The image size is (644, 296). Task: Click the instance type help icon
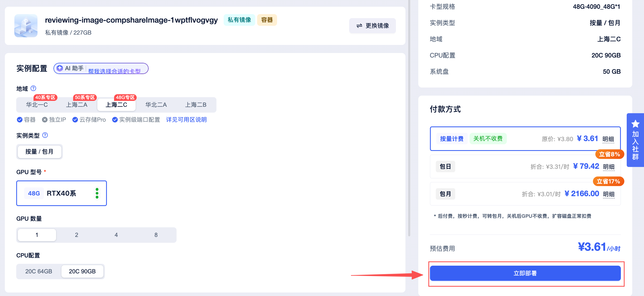(x=45, y=135)
